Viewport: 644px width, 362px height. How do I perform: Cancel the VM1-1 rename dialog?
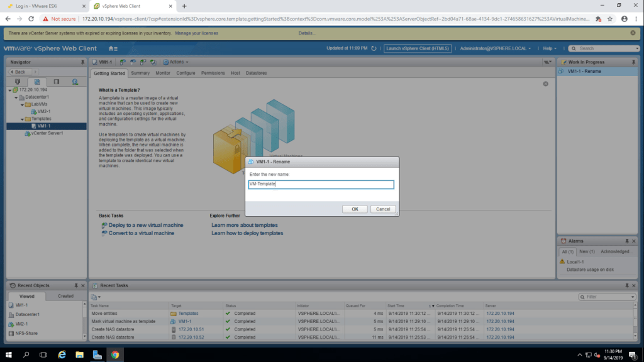click(383, 209)
